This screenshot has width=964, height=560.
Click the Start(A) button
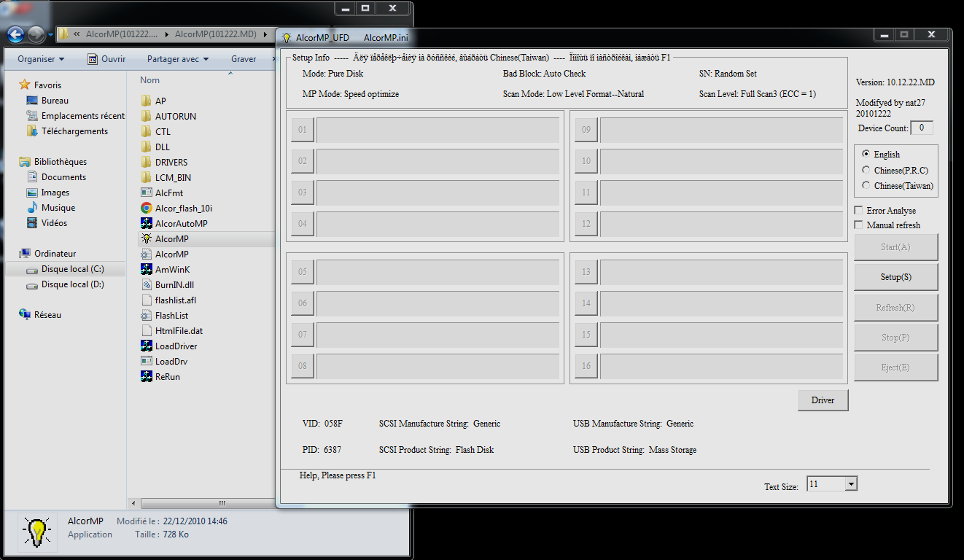895,247
